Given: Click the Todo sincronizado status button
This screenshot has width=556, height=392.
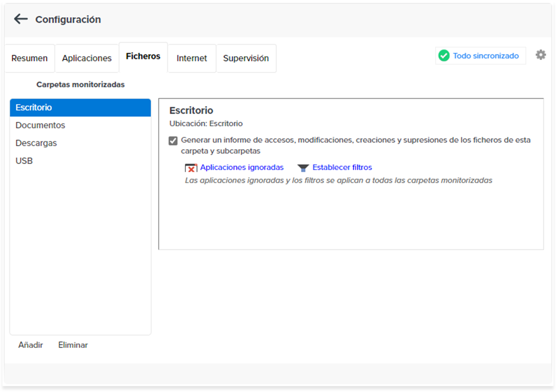Looking at the screenshot, I should click(x=481, y=56).
